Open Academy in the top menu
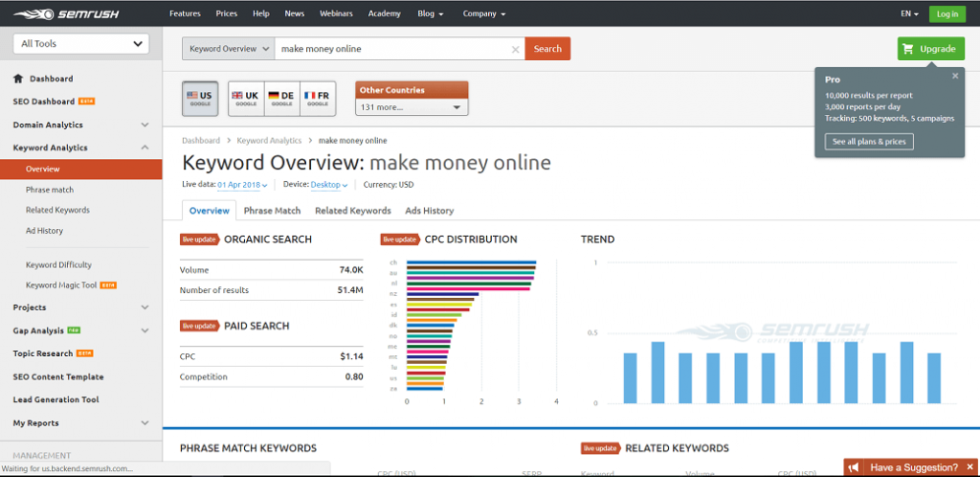Screen dimensions: 980x477 (x=385, y=13)
